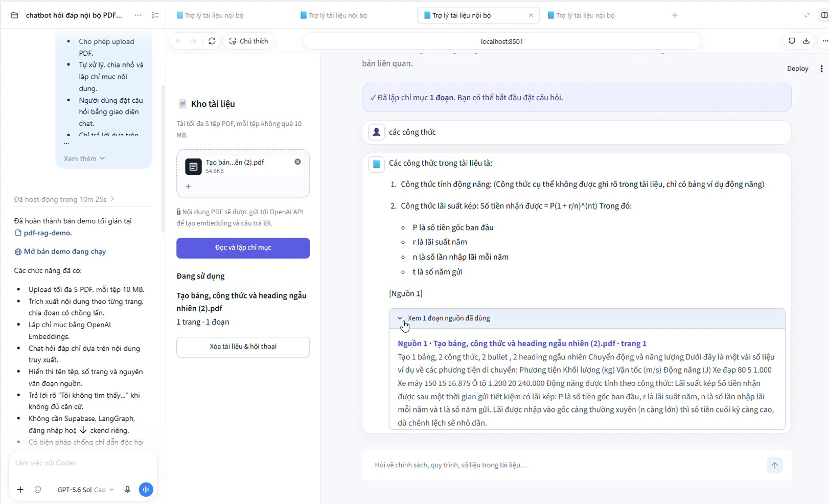This screenshot has width=829, height=504.
Task: Click the assistant avatar beside Các công thức trong tài liệu
Action: (x=377, y=164)
